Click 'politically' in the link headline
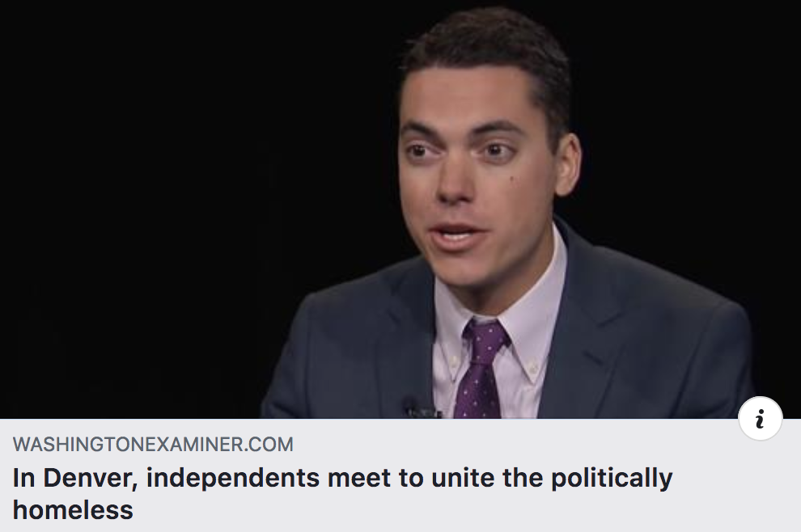The image size is (801, 532). click(x=612, y=479)
